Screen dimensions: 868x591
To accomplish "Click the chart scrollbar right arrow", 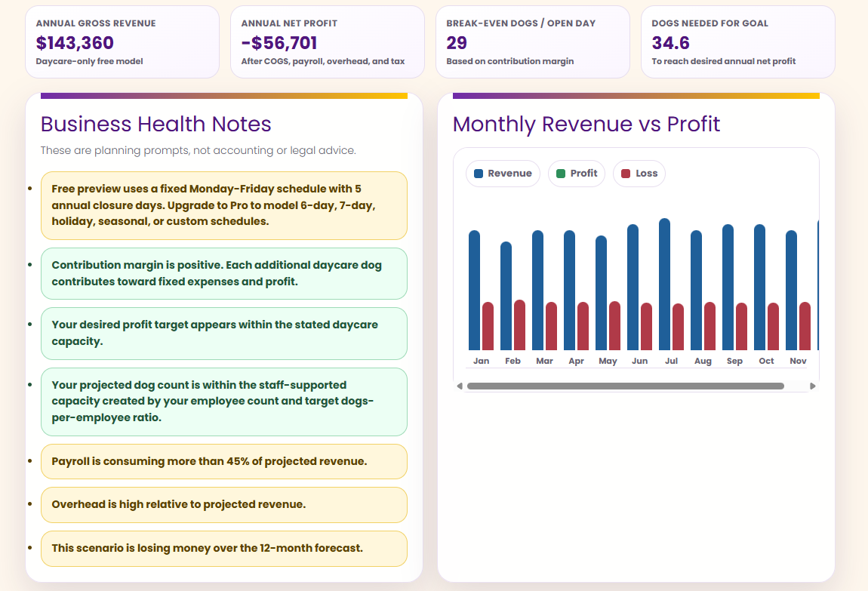I will pyautogui.click(x=813, y=386).
